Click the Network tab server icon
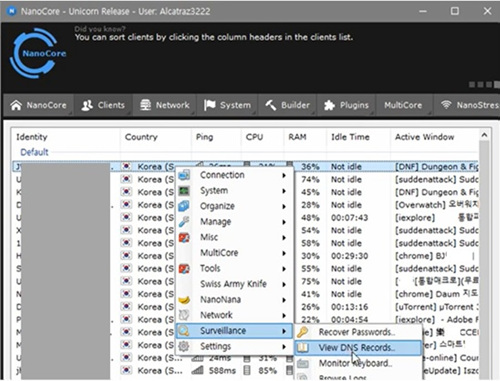This screenshot has width=500, height=381. click(145, 105)
